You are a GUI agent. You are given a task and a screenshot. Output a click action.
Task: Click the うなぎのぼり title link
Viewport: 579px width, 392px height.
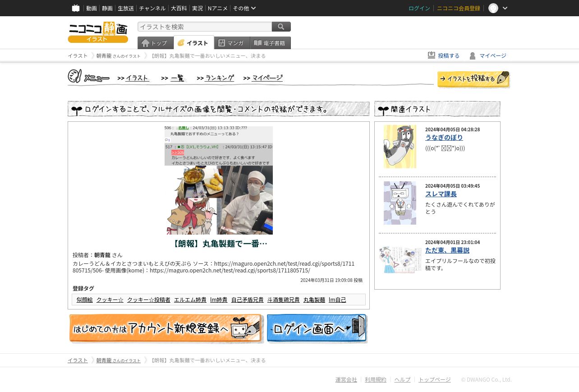[444, 138]
